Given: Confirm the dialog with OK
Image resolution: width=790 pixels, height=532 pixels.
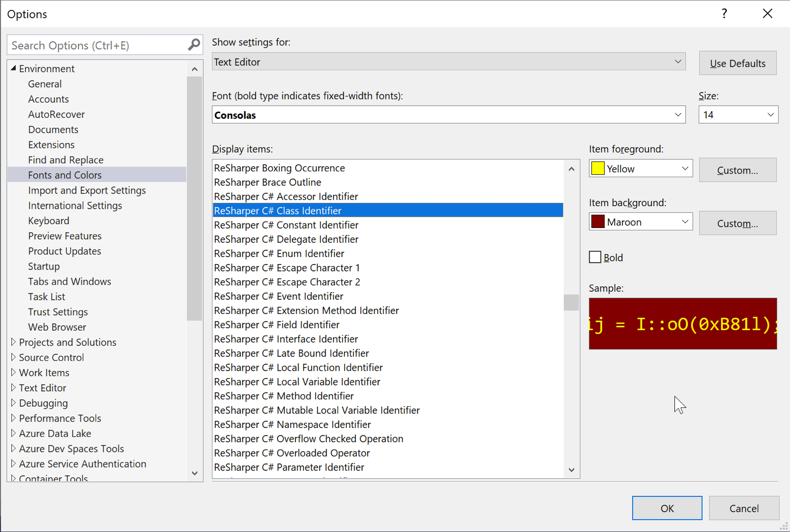Looking at the screenshot, I should pos(667,508).
